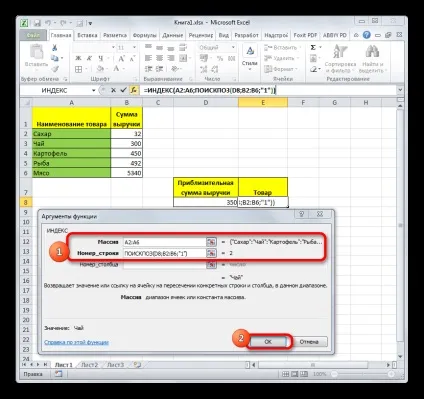The height and width of the screenshot is (399, 424).
Task: Click the Undo icon in quick access toolbar
Action: click(x=48, y=23)
